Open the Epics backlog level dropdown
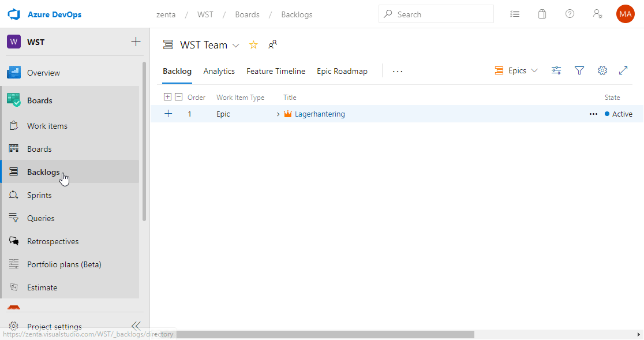Image resolution: width=644 pixels, height=340 pixels. [516, 70]
